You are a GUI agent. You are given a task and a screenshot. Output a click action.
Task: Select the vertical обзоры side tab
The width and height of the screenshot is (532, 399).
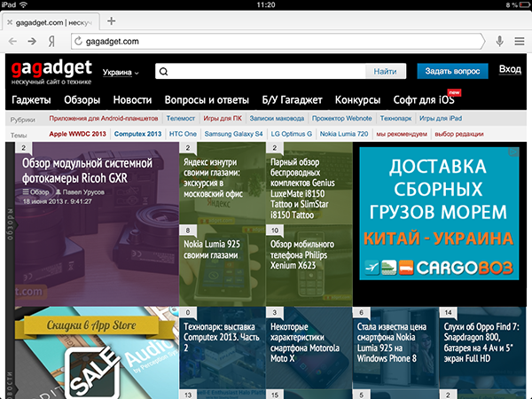coord(10,224)
